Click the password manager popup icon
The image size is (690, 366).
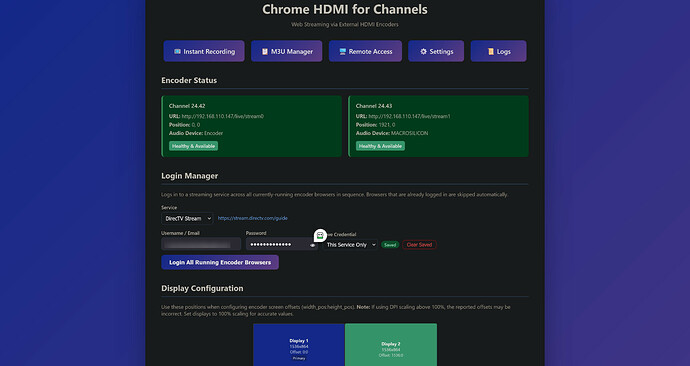[x=320, y=235]
